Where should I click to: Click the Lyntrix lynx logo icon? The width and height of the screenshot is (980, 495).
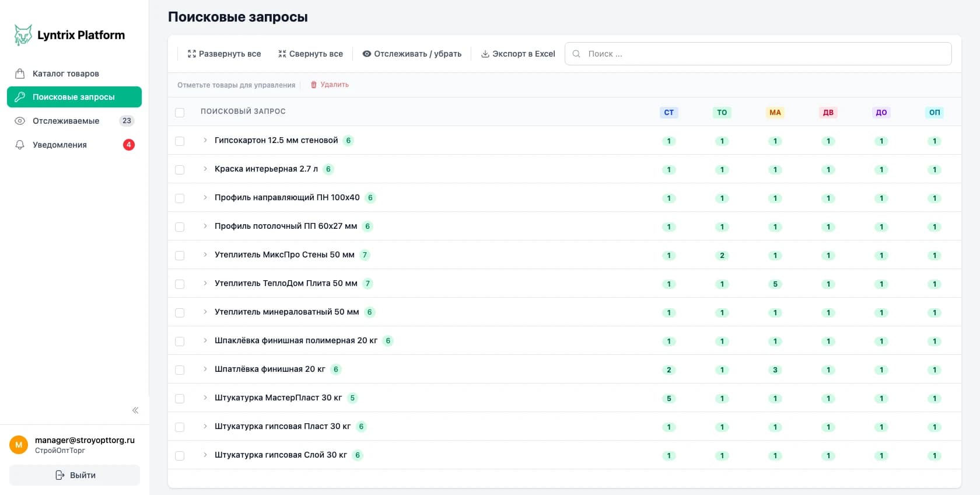[23, 35]
